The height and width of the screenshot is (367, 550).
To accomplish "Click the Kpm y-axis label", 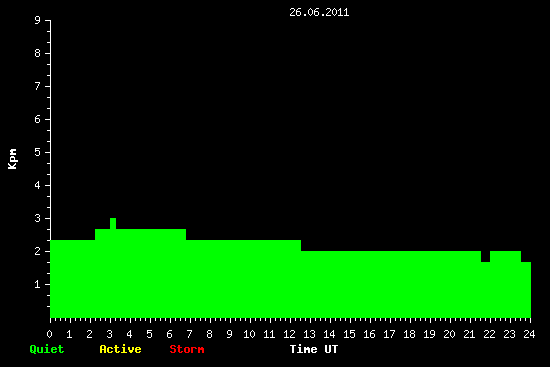I will pyautogui.click(x=12, y=159).
